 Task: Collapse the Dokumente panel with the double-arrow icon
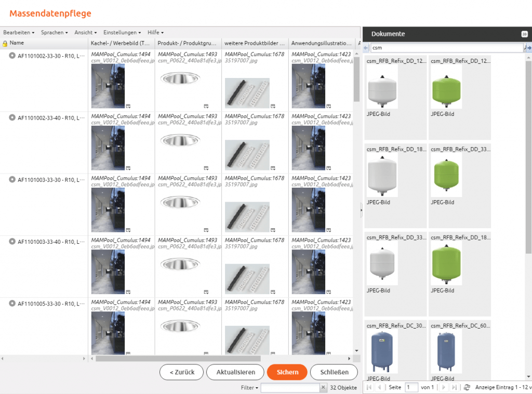524,34
